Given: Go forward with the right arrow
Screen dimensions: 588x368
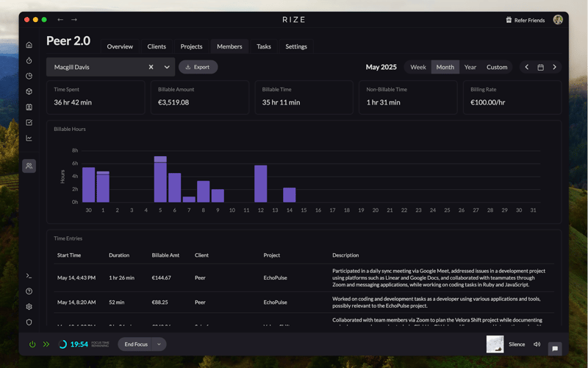Looking at the screenshot, I should point(74,20).
